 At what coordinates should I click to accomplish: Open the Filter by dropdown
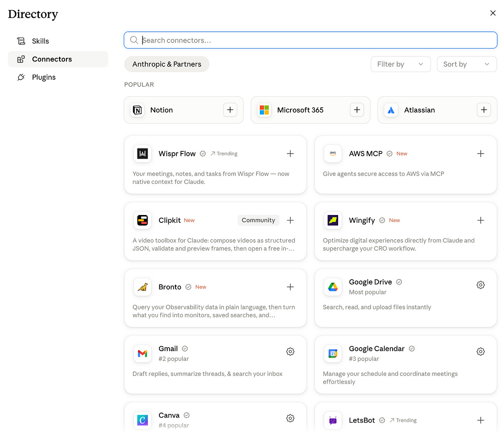[400, 64]
